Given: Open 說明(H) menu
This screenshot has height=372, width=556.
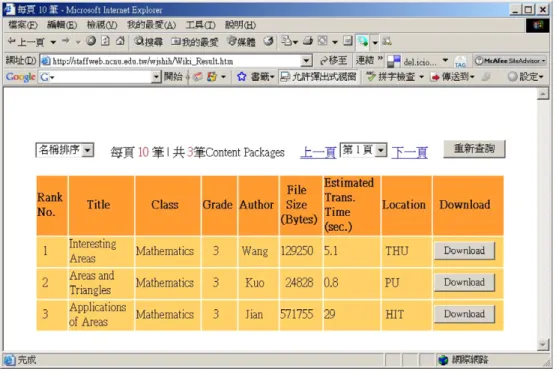Looking at the screenshot, I should pyautogui.click(x=240, y=25).
